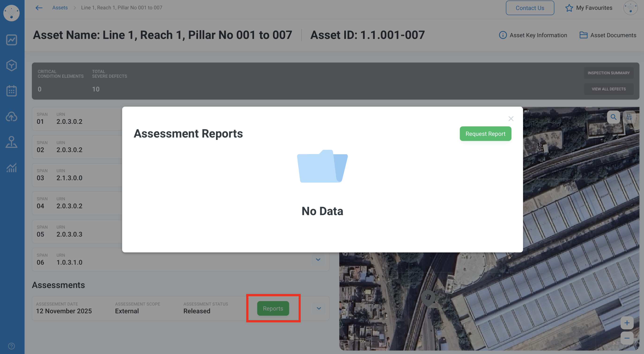Click the No Data message
The height and width of the screenshot is (354, 644).
coord(322,211)
